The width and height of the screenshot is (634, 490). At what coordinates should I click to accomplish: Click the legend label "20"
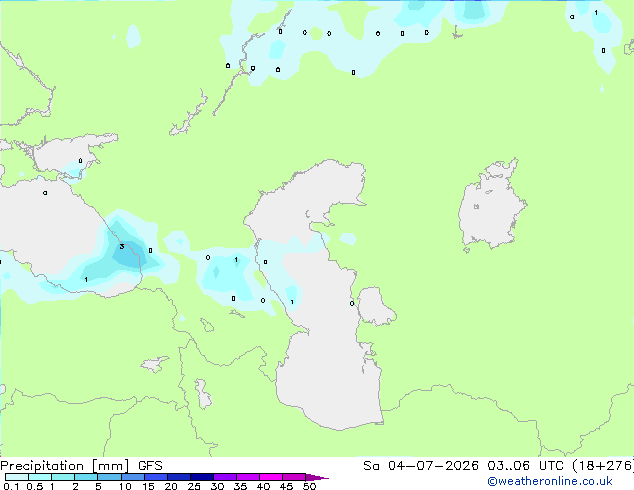coord(171,486)
